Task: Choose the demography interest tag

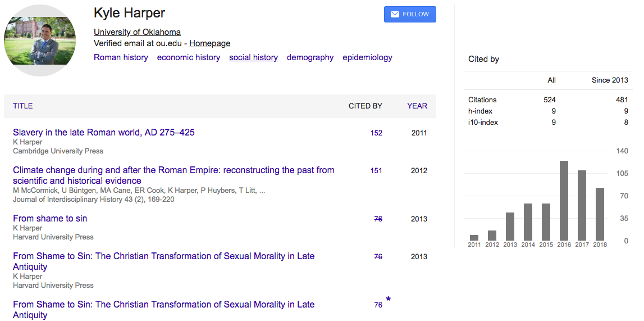Action: [310, 57]
